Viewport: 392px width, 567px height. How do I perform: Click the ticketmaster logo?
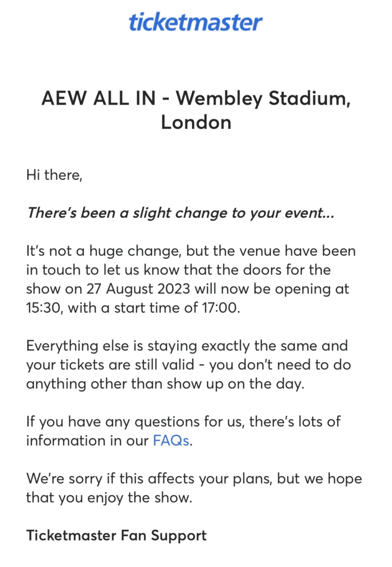195,22
